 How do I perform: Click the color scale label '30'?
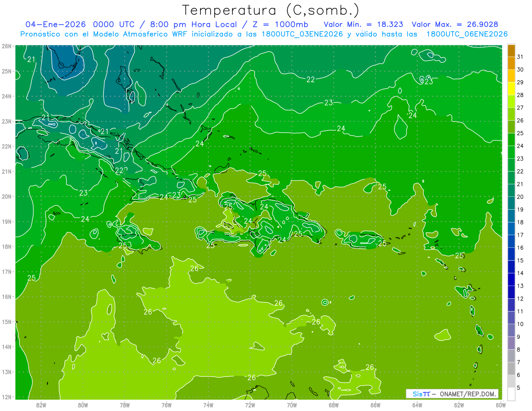click(x=520, y=70)
